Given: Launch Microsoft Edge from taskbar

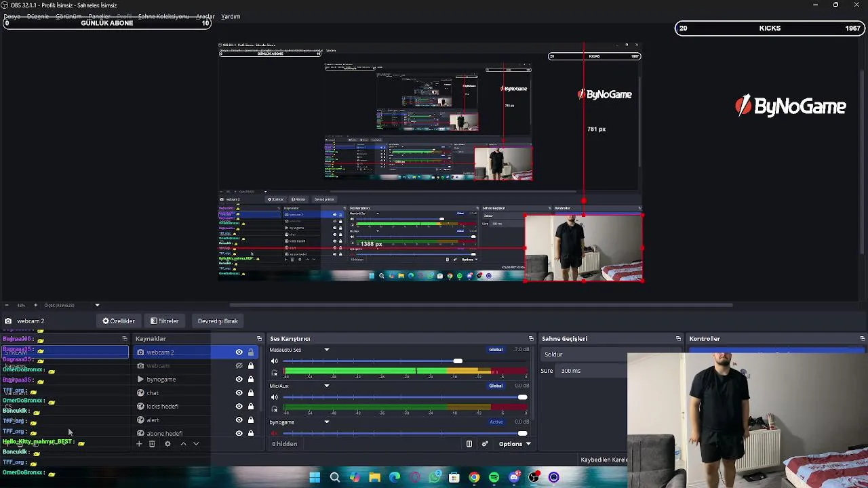Looking at the screenshot, I should pyautogui.click(x=395, y=477).
